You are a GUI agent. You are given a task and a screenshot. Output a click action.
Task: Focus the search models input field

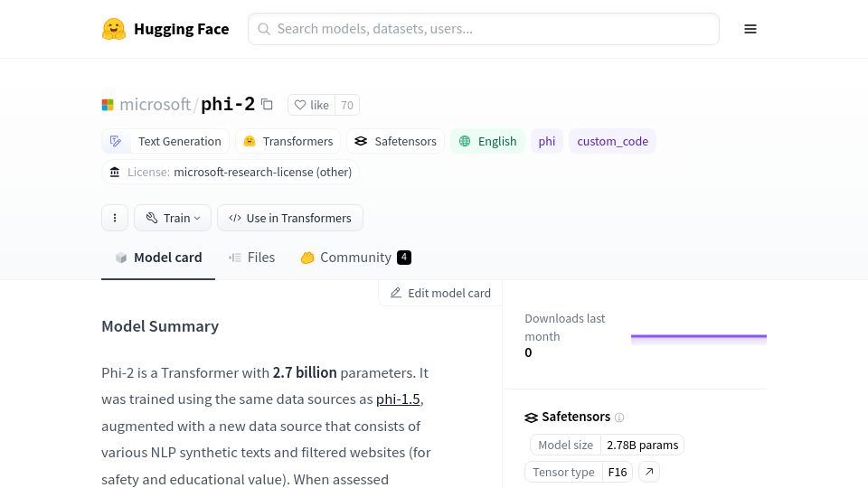pyautogui.click(x=483, y=29)
